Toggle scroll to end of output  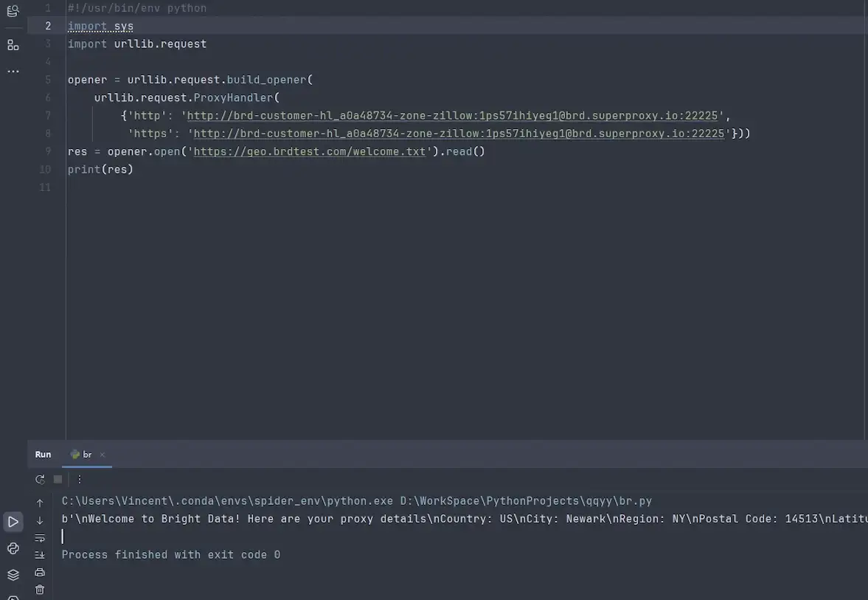40,555
